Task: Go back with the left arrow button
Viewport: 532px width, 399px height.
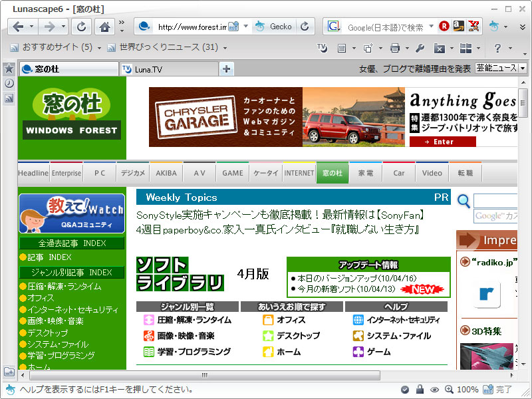Action: click(x=19, y=27)
